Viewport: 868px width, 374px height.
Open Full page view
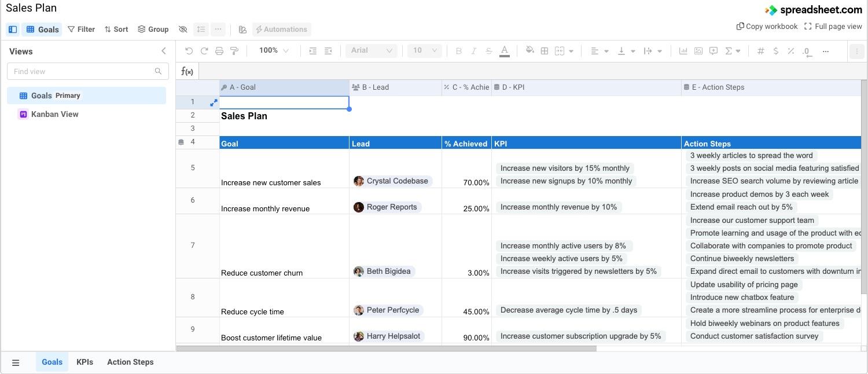point(833,26)
